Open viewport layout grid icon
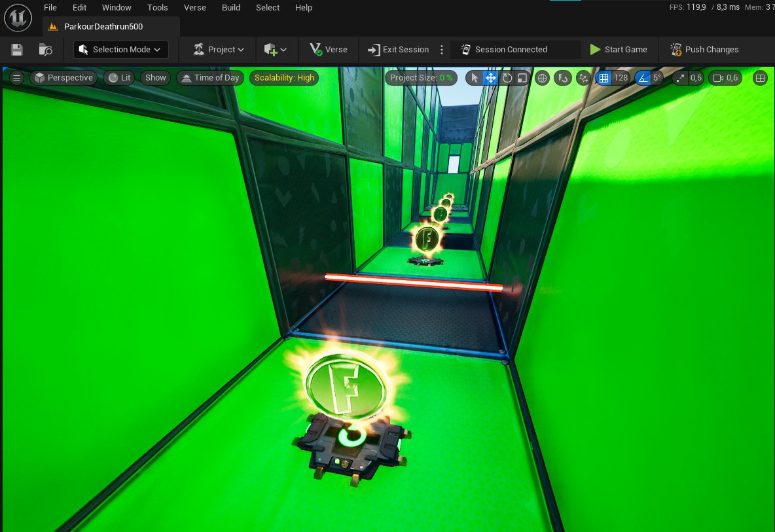The height and width of the screenshot is (532, 775). [x=760, y=78]
